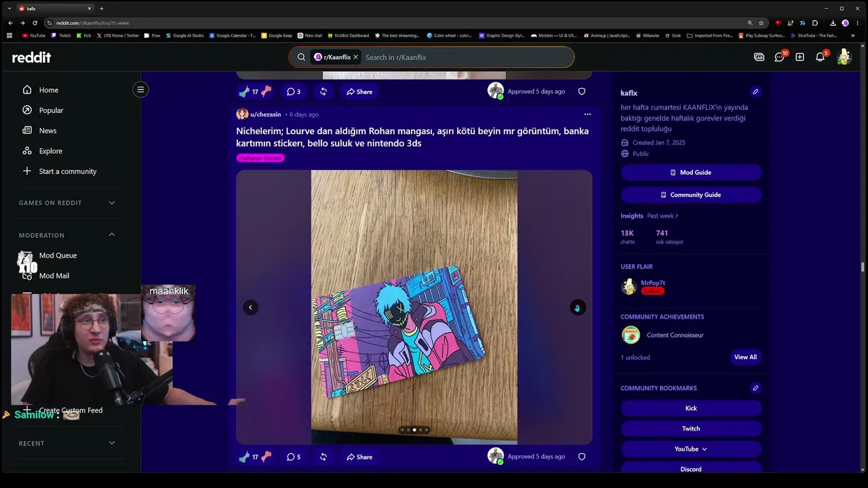Open YouTube bookmark in bookmarks bar
Viewport: 868px width, 488px height.
34,35
